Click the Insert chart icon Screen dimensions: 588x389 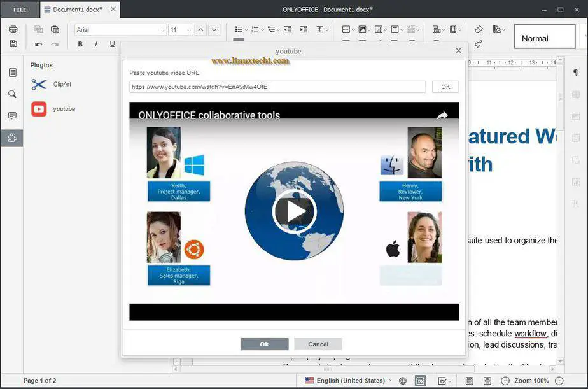pos(379,29)
